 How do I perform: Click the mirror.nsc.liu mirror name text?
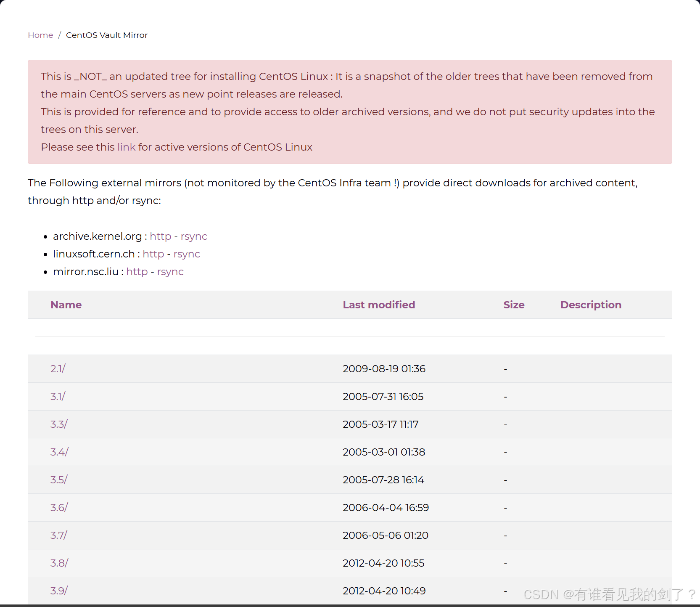pyautogui.click(x=86, y=272)
